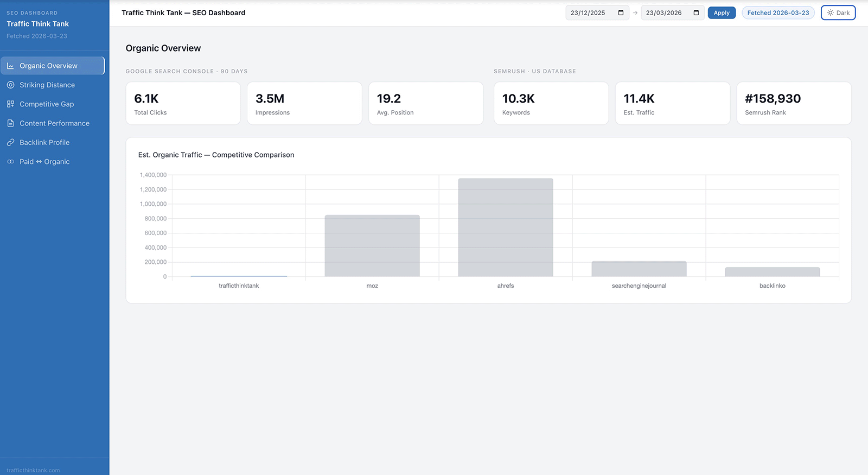Select the 3.5M Impressions card
This screenshot has width=868, height=475.
[x=304, y=103]
